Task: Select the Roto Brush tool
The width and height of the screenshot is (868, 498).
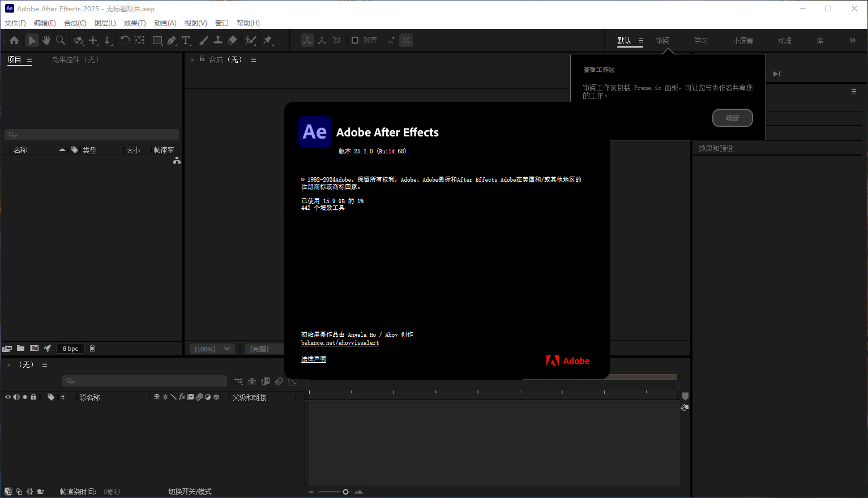Action: tap(250, 40)
